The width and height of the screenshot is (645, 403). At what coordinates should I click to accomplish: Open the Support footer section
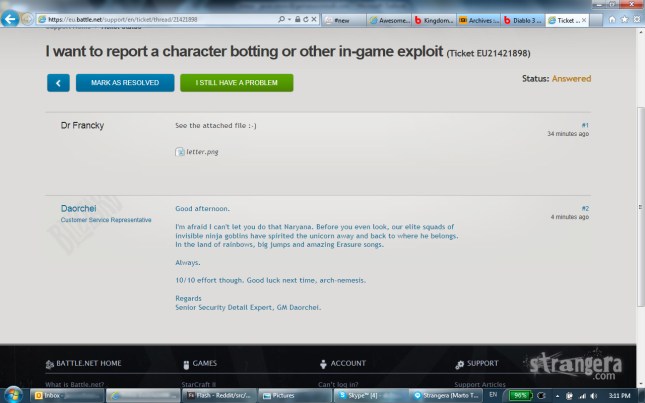click(x=484, y=363)
